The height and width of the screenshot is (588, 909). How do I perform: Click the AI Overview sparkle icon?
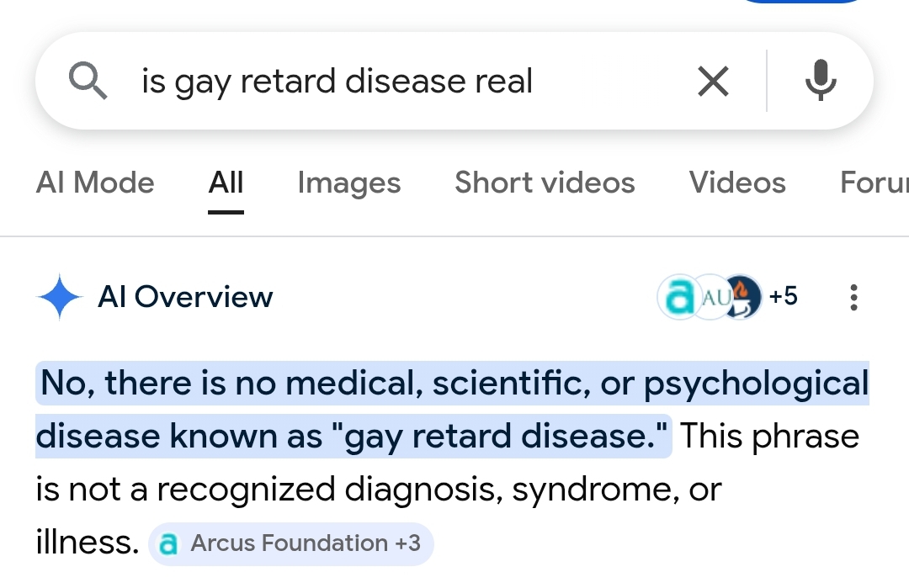[x=58, y=296]
